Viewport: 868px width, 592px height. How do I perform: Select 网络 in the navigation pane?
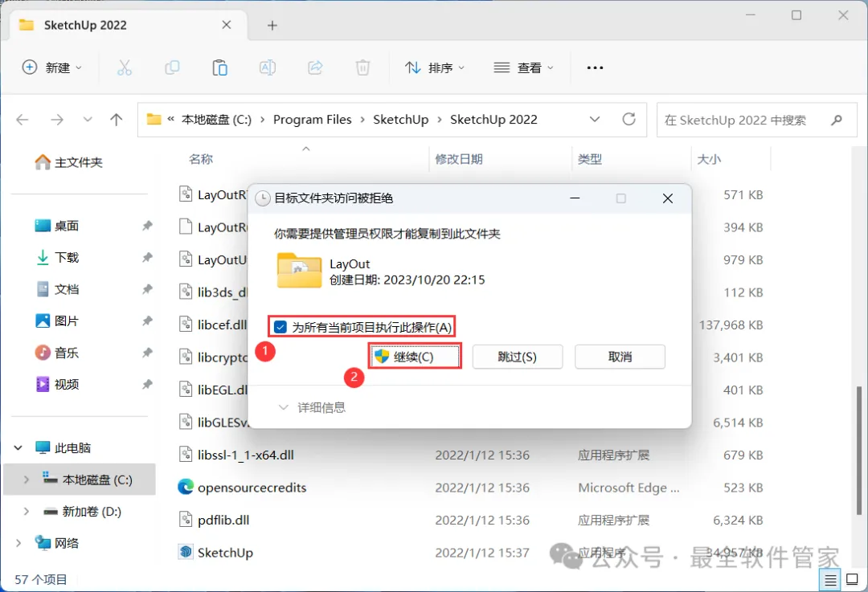[56, 543]
